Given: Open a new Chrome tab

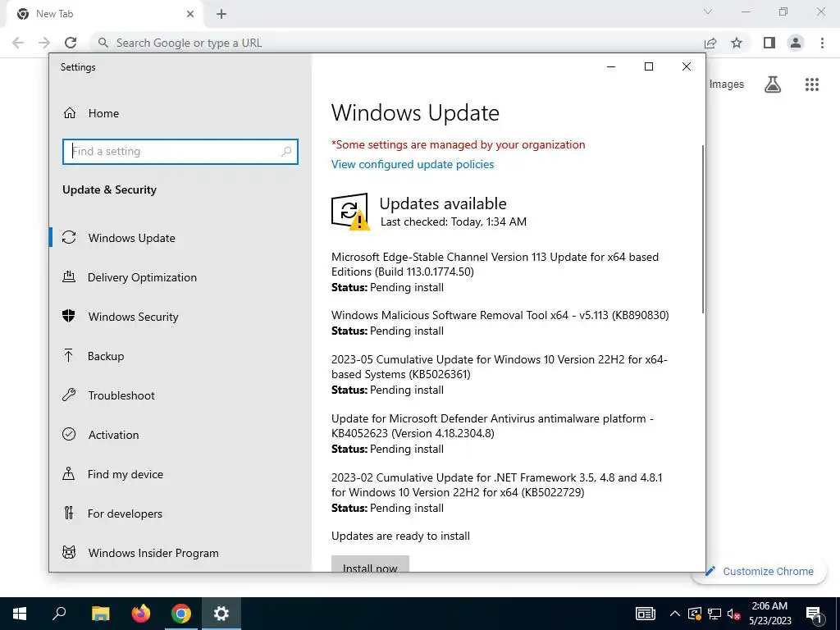Looking at the screenshot, I should (221, 14).
